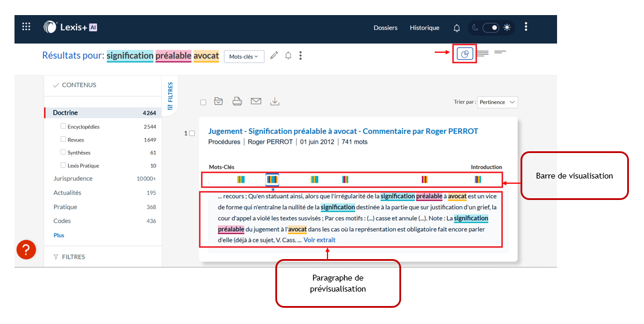Check the Encyclopédies checkbox
The height and width of the screenshot is (324, 644).
pyautogui.click(x=63, y=126)
